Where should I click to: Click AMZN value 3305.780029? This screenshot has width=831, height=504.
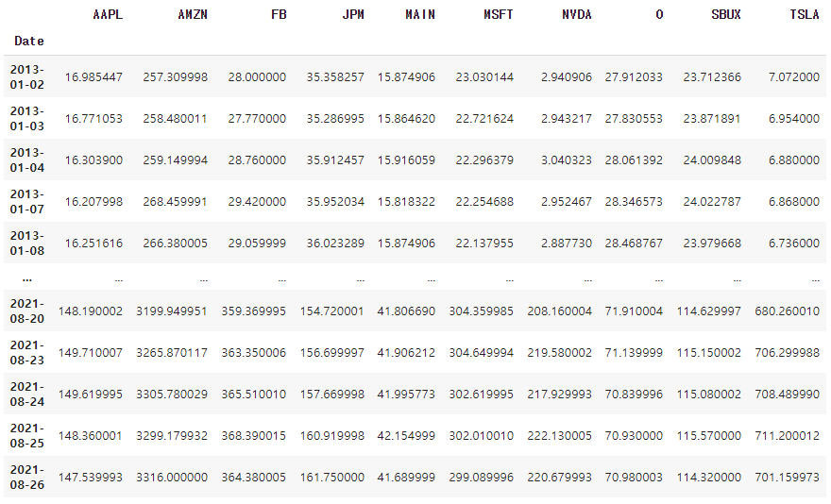click(172, 395)
